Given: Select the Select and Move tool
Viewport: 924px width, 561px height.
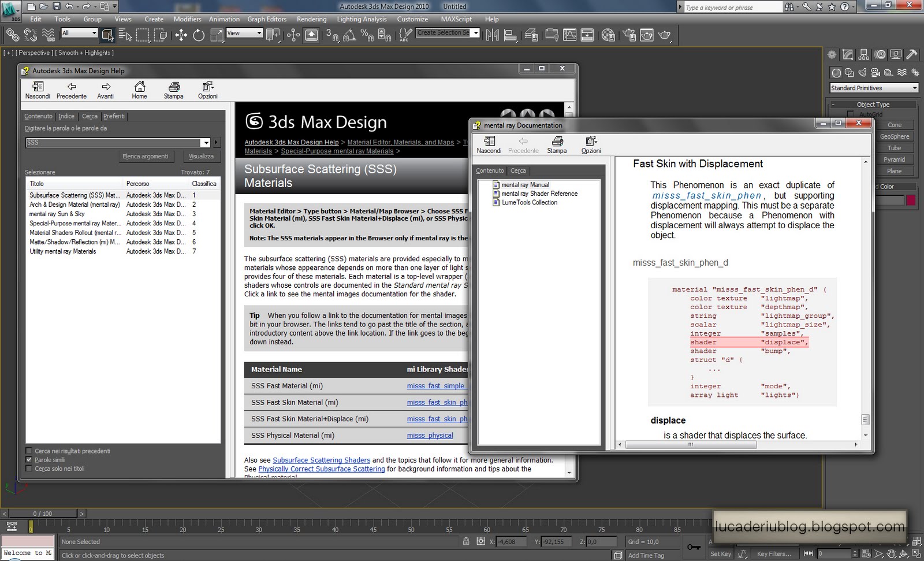Looking at the screenshot, I should [181, 35].
